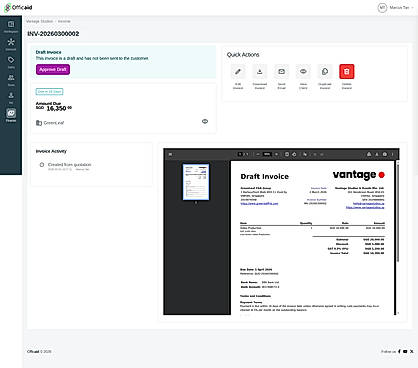Open PDF viewer more options menu
Viewport: 418px width, 368px height.
coord(392,154)
